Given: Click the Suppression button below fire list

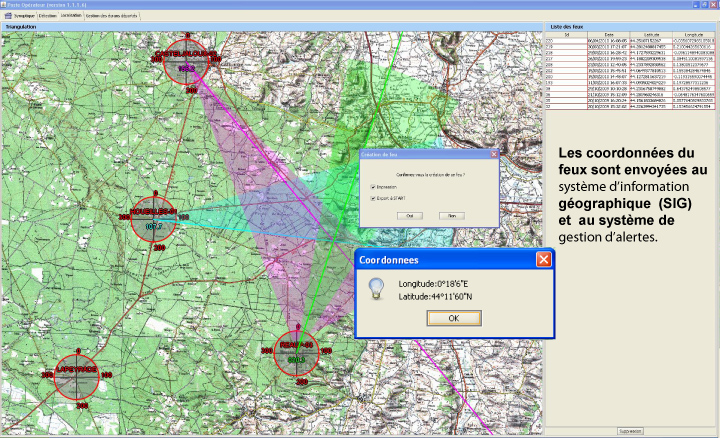Looking at the screenshot, I should [630, 431].
